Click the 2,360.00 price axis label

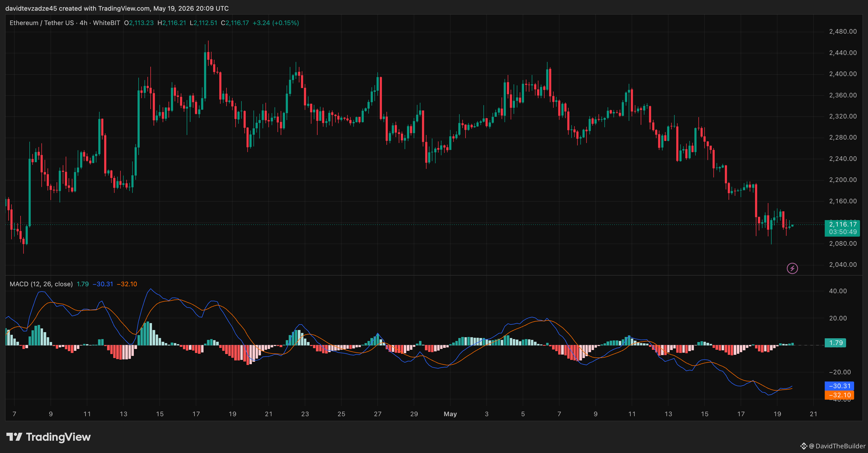coord(843,95)
